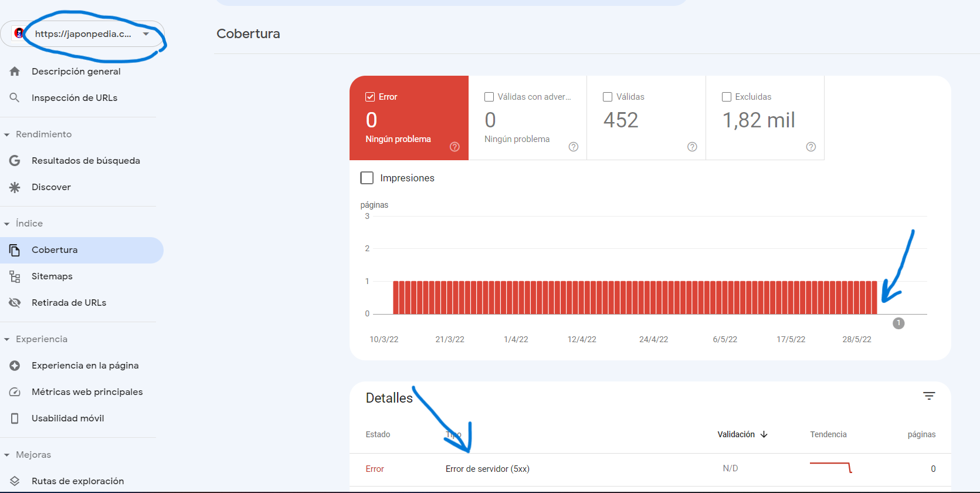The height and width of the screenshot is (493, 980).
Task: Open Inspección de URLs
Action: tap(74, 97)
